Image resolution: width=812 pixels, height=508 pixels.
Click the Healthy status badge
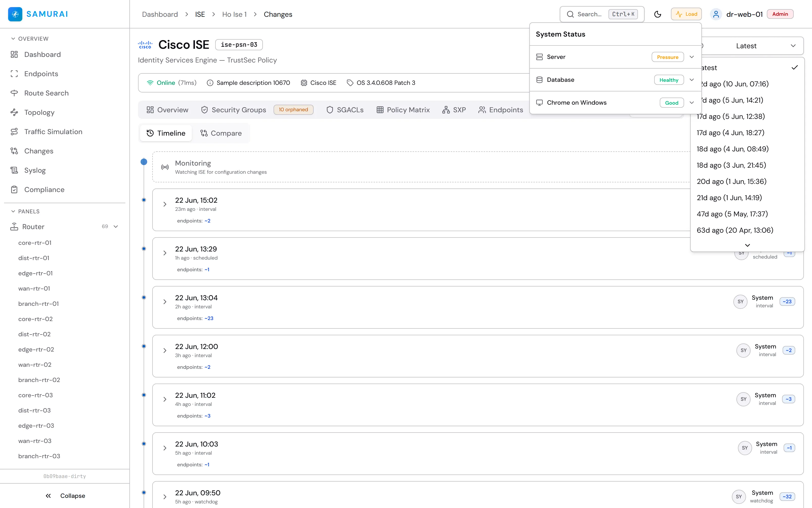(x=669, y=80)
